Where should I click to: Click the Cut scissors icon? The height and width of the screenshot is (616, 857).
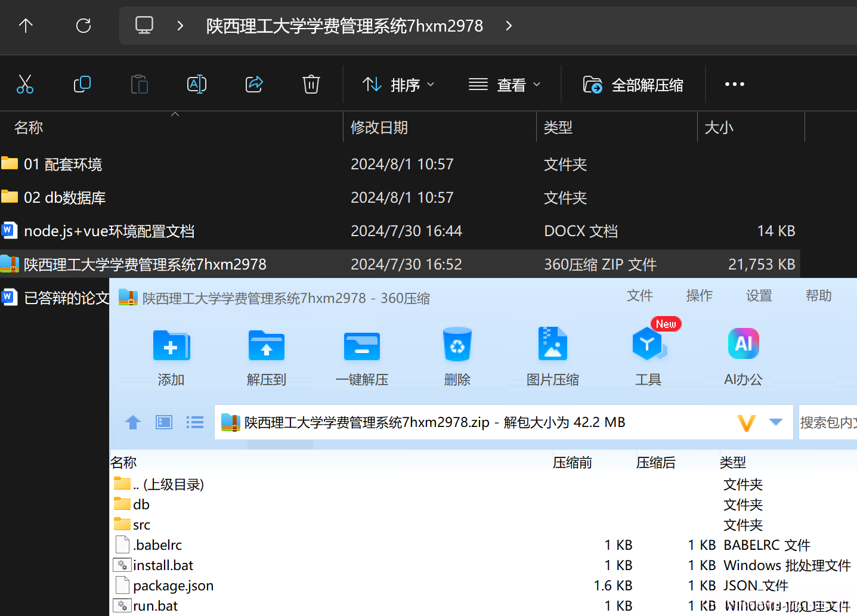click(25, 84)
